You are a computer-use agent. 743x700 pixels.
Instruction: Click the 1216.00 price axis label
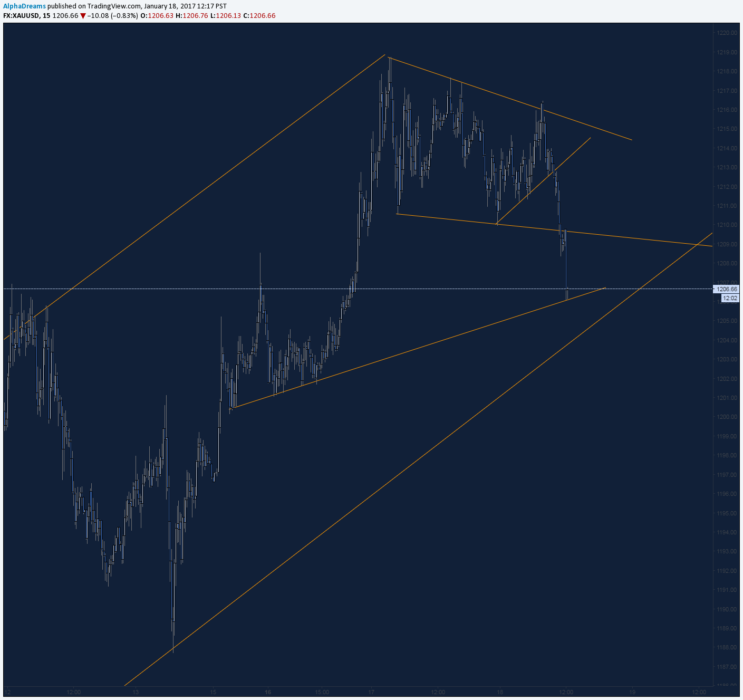[727, 110]
